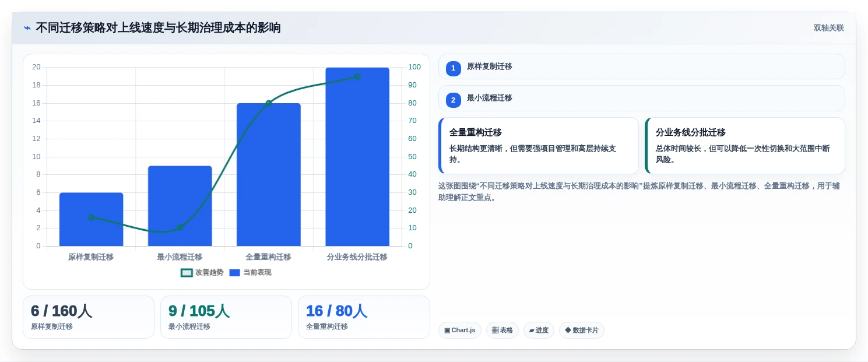
Task: Select the 最小流程迁移 bar in chart
Action: pyautogui.click(x=180, y=206)
